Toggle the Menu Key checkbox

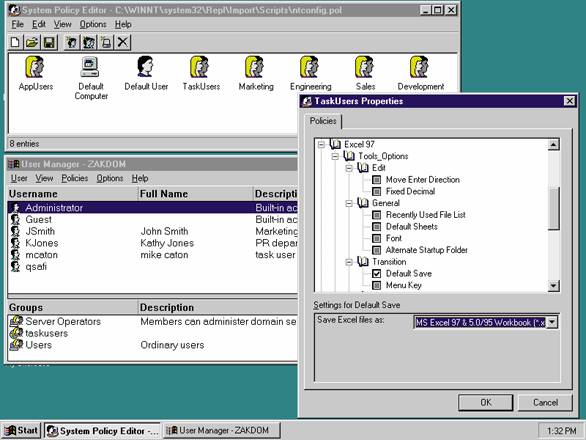pos(377,285)
